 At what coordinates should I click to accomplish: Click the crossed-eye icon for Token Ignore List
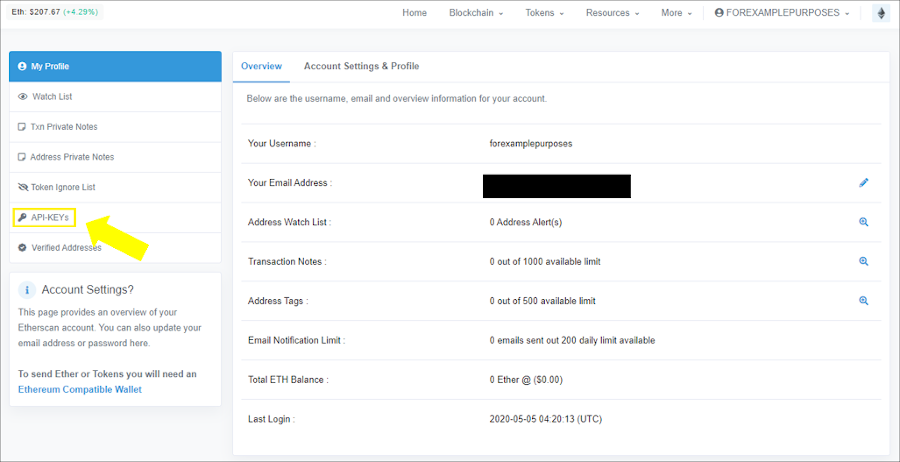23,187
